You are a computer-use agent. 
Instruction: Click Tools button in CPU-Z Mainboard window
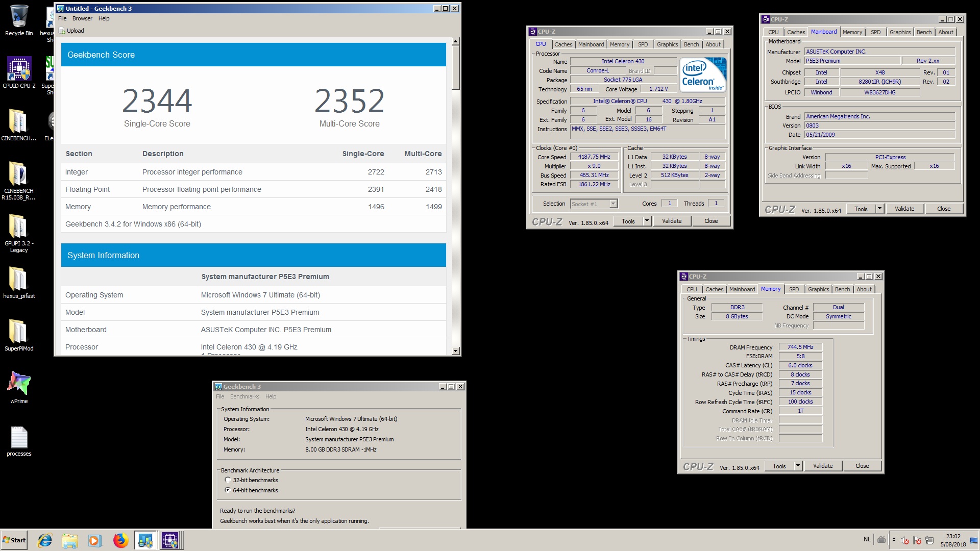coord(861,209)
